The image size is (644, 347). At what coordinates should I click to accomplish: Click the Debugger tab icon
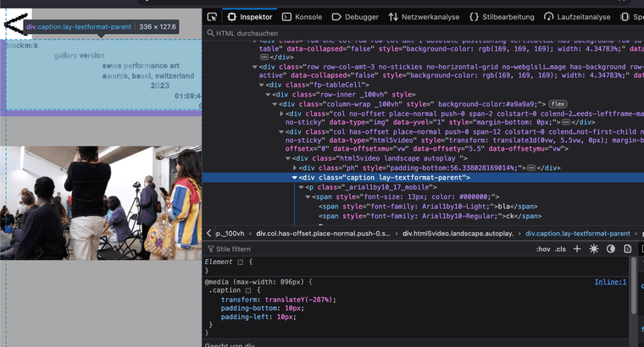coord(336,17)
